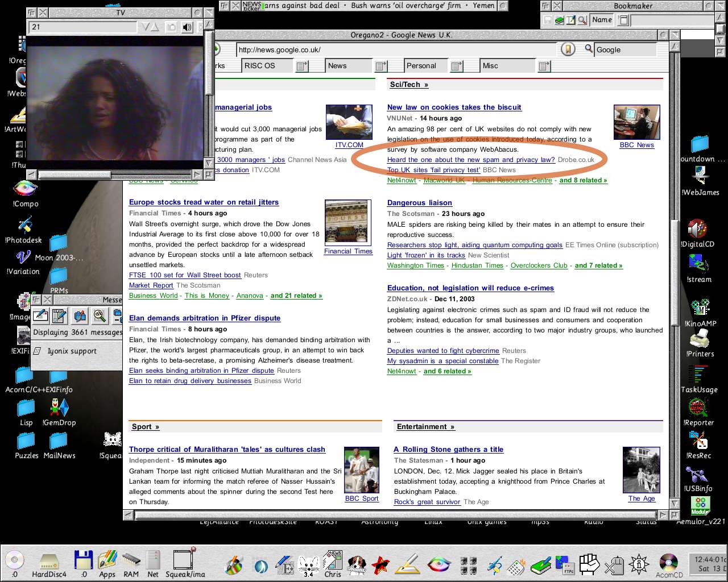The image size is (728, 582).
Task: Click the green book icon in Bookmaker
Action: tap(560, 20)
